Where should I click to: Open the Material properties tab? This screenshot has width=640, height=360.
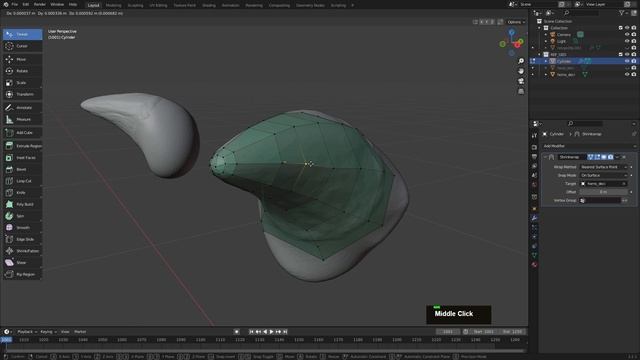point(534,265)
